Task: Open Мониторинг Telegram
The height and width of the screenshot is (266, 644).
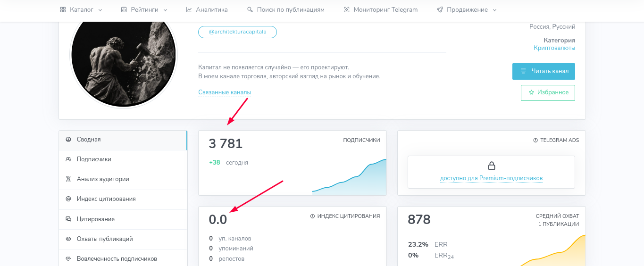Action: pos(380,9)
